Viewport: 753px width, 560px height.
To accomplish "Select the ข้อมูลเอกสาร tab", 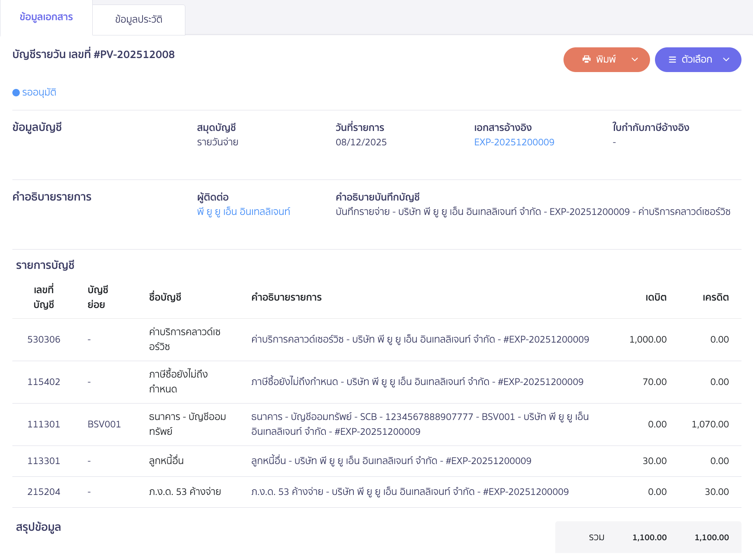I will click(46, 17).
